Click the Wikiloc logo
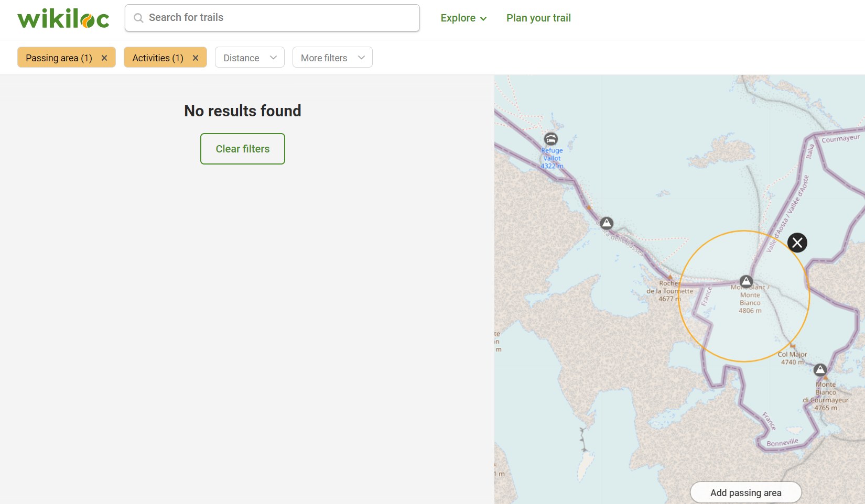Viewport: 865px width, 504px height. (63, 18)
